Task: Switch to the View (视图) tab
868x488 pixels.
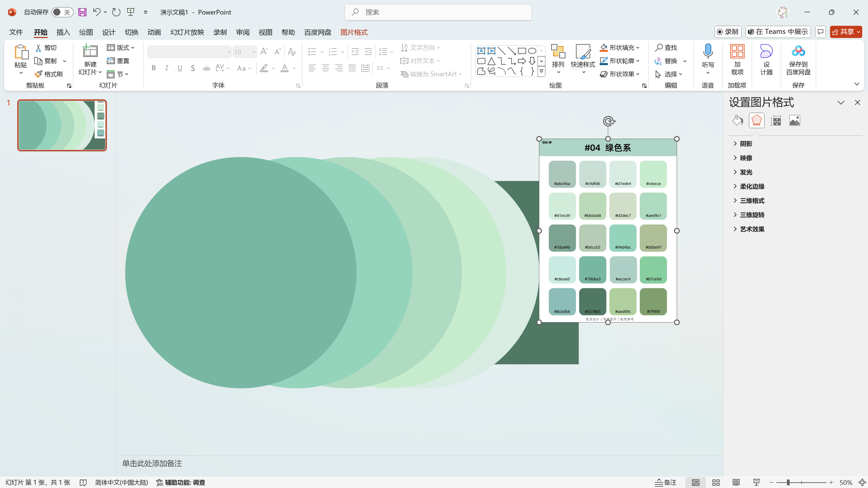Action: (265, 32)
